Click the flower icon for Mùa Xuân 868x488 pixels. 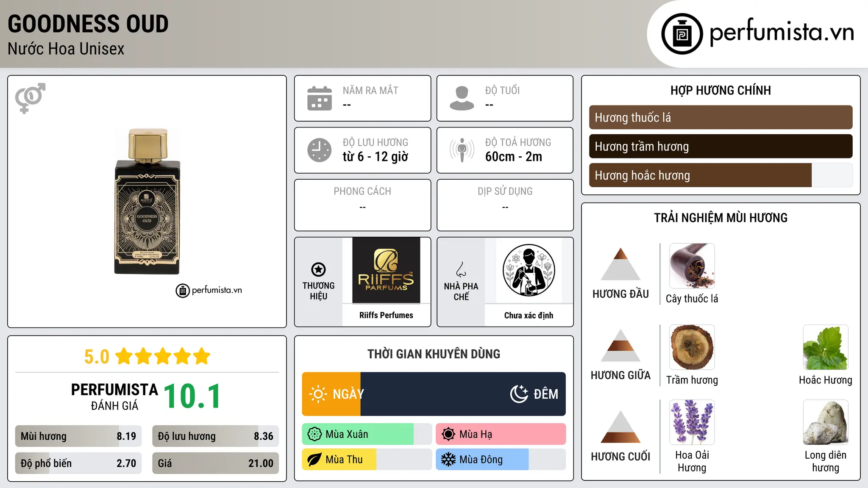point(314,434)
